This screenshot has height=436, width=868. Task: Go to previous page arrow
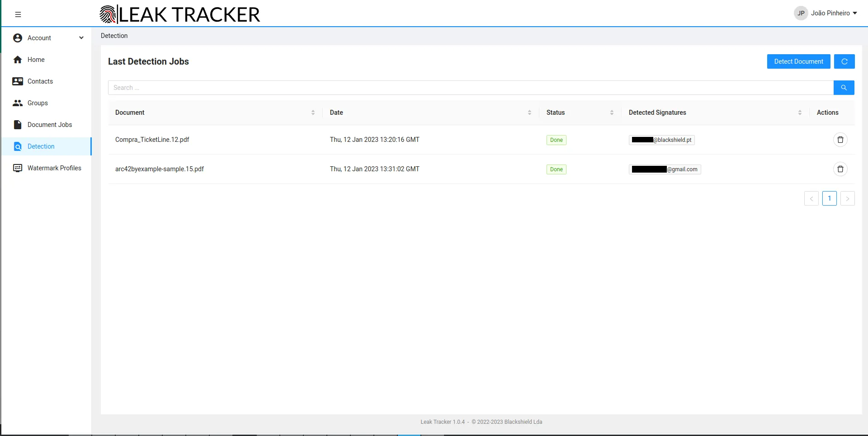click(x=811, y=198)
